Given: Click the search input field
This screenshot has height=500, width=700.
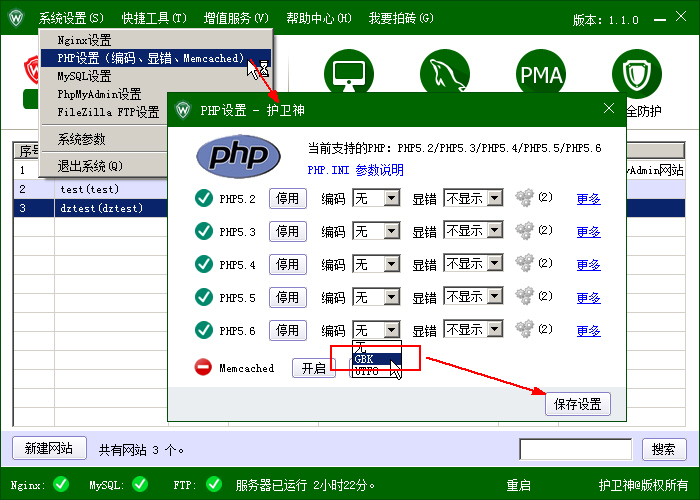Looking at the screenshot, I should pos(575,449).
